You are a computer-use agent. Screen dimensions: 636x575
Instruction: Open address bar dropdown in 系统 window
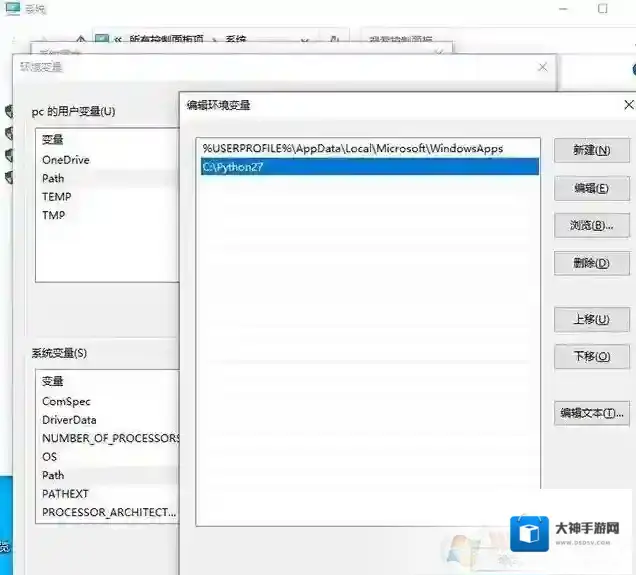pos(305,40)
